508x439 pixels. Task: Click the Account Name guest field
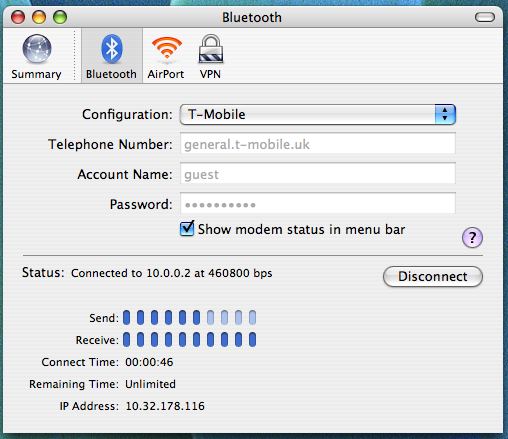coord(318,174)
